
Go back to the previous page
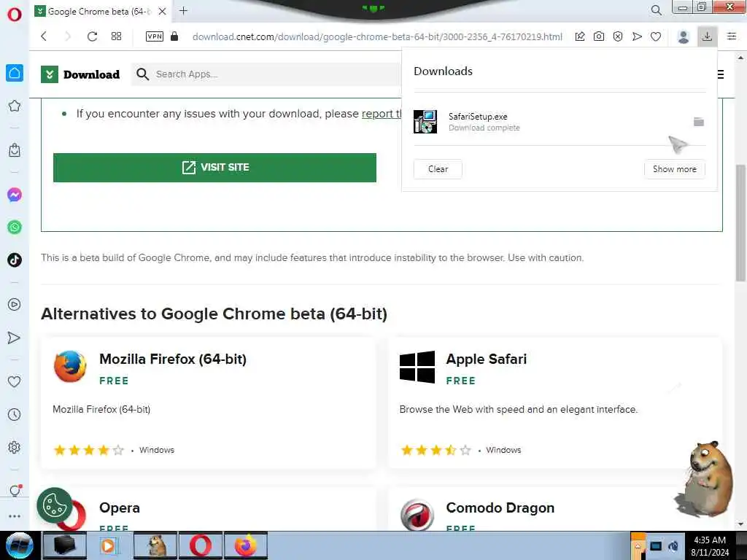pos(44,36)
